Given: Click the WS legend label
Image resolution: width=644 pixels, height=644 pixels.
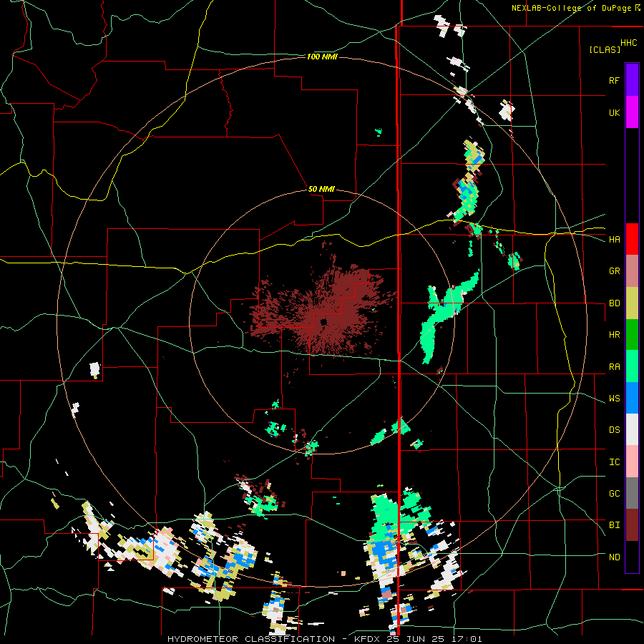Looking at the screenshot, I should click(614, 399).
